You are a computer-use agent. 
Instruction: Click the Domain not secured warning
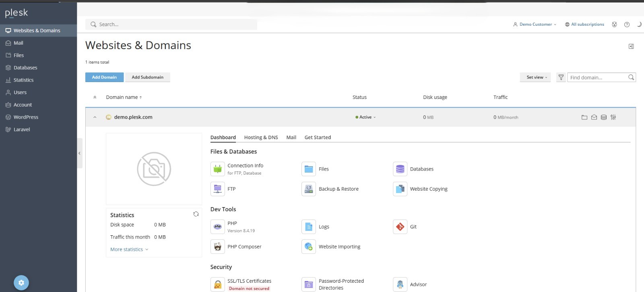(249, 288)
